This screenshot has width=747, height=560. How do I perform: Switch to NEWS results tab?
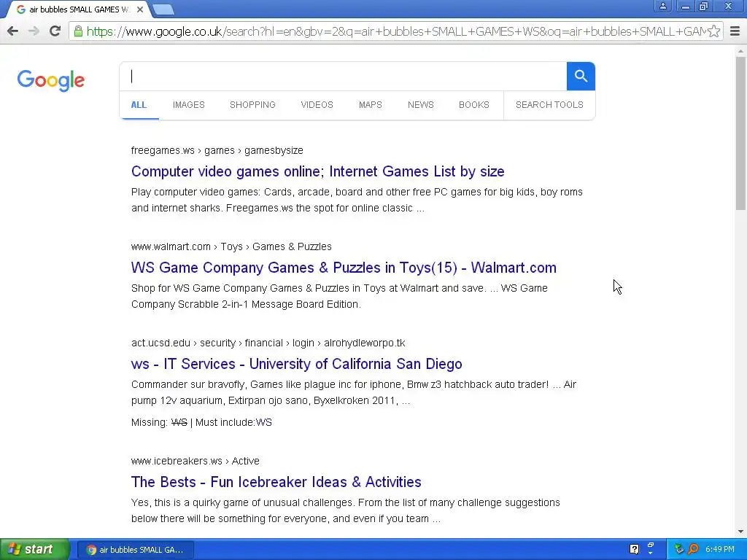tap(421, 105)
